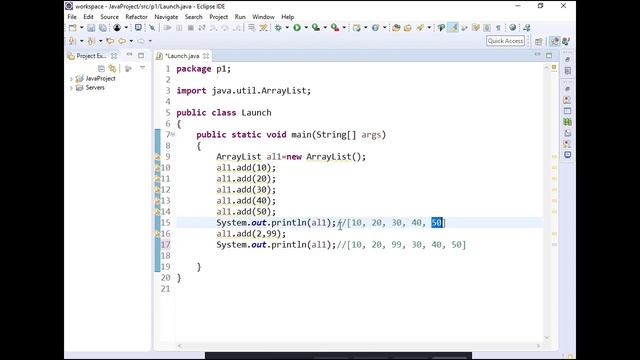Click the Save All icon
Viewport: 640px width, 360px height.
(103, 27)
